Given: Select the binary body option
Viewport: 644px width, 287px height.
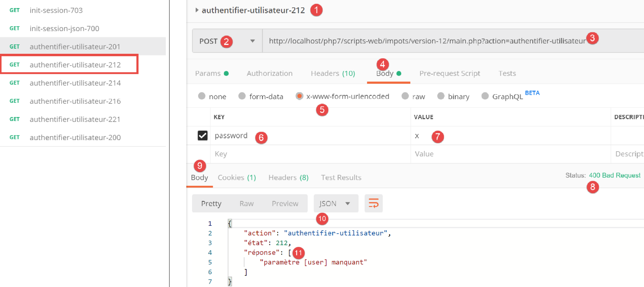Looking at the screenshot, I should tap(441, 96).
